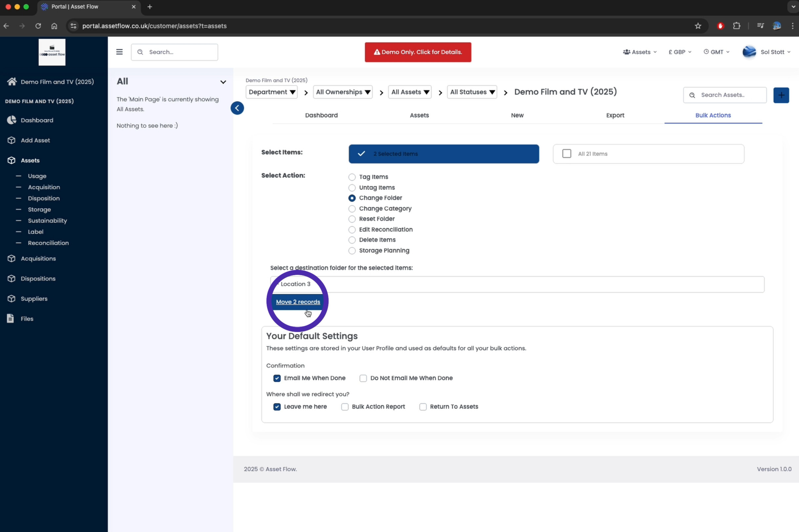Click Move 2 records button
799x532 pixels.
pyautogui.click(x=298, y=302)
